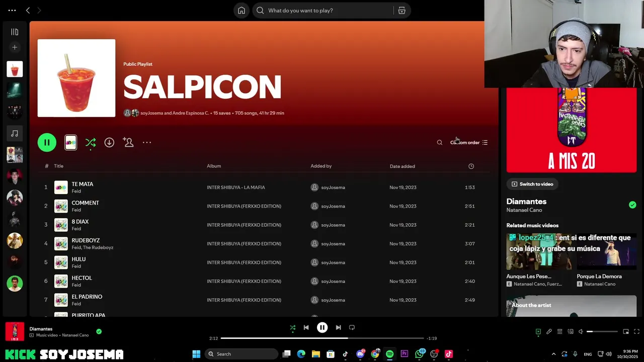Pause playback from the bottom player bar
The image size is (644, 362).
[x=322, y=327]
